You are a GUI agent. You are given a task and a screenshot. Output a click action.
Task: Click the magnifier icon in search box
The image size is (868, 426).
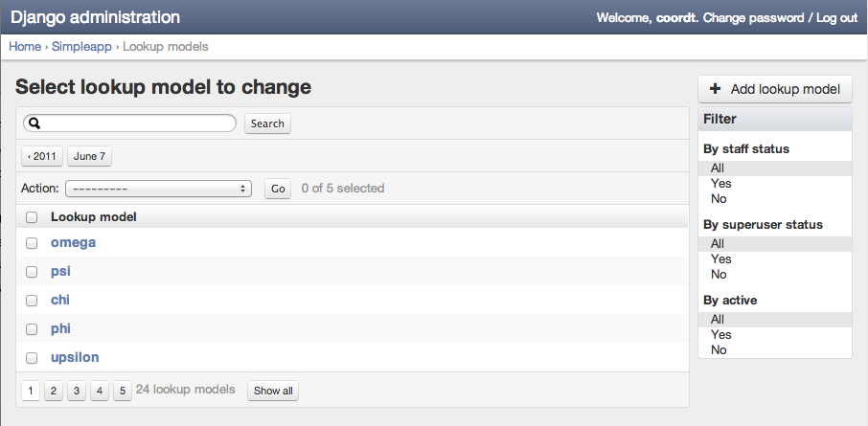(33, 123)
